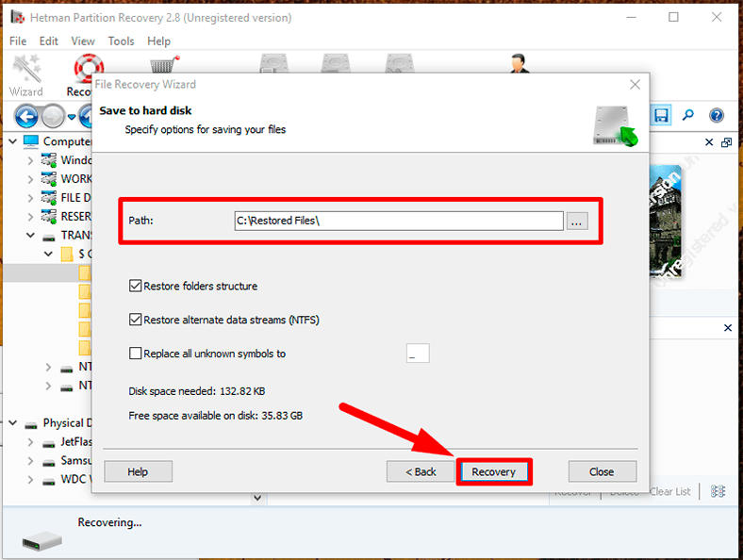Expand the JetFlash disk node
This screenshot has width=743, height=560.
click(31, 442)
